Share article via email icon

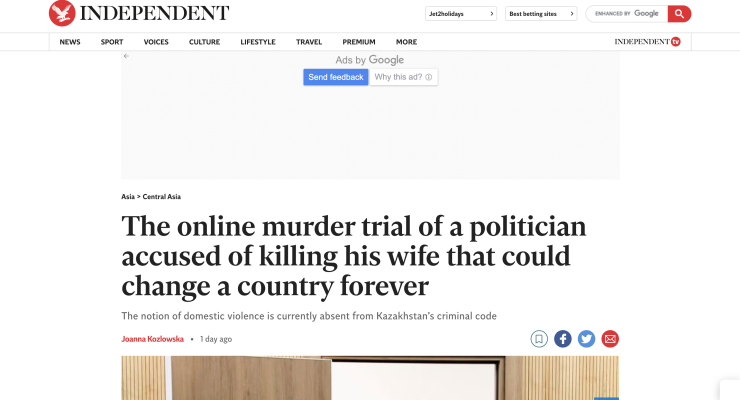(610, 339)
